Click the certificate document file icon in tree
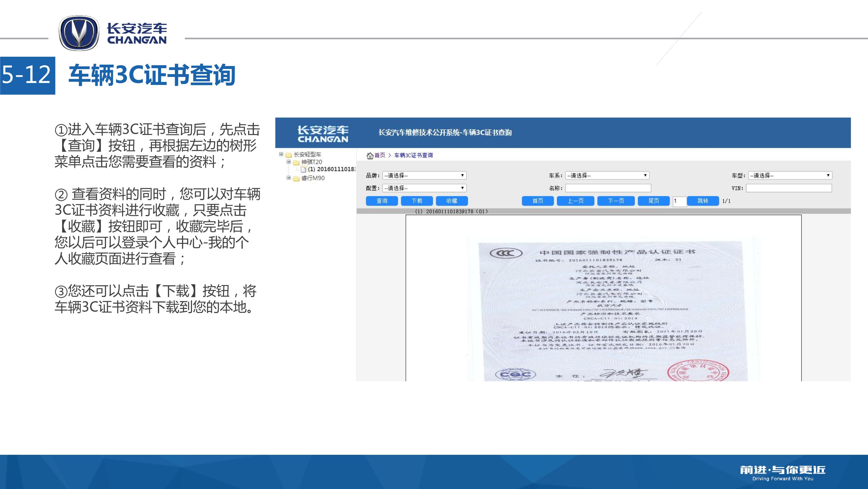The width and height of the screenshot is (868, 489). 303,170
